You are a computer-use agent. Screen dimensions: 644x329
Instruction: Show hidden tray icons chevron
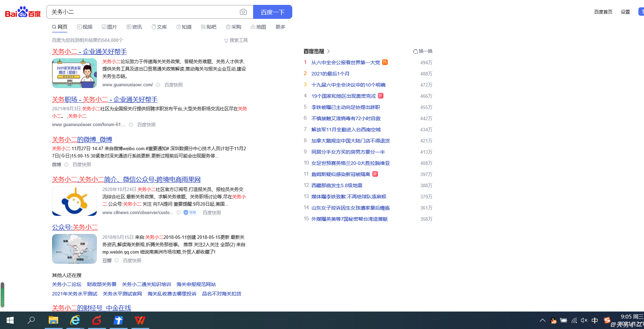(543, 320)
